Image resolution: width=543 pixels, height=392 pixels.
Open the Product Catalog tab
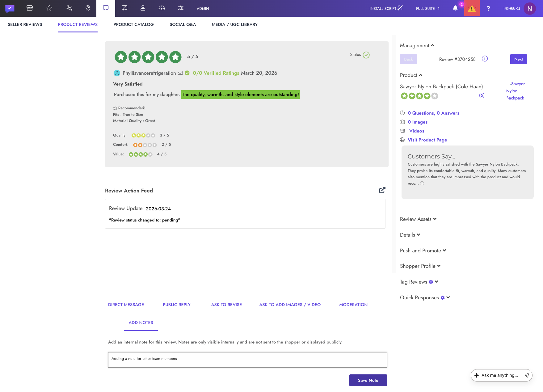[x=133, y=24]
